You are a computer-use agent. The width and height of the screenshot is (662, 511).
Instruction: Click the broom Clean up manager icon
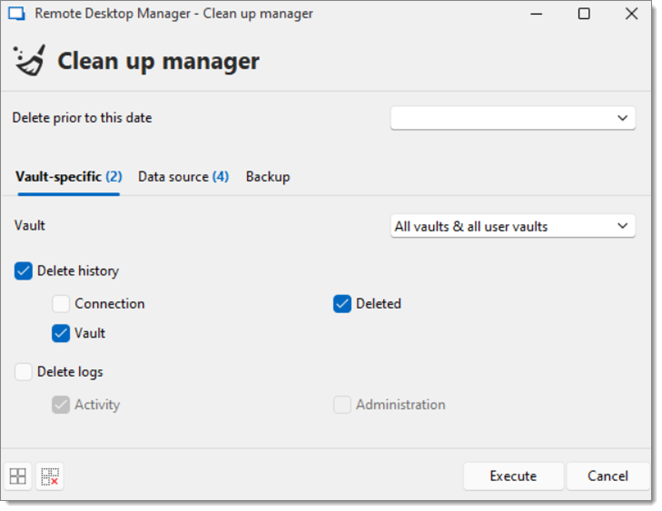point(29,61)
